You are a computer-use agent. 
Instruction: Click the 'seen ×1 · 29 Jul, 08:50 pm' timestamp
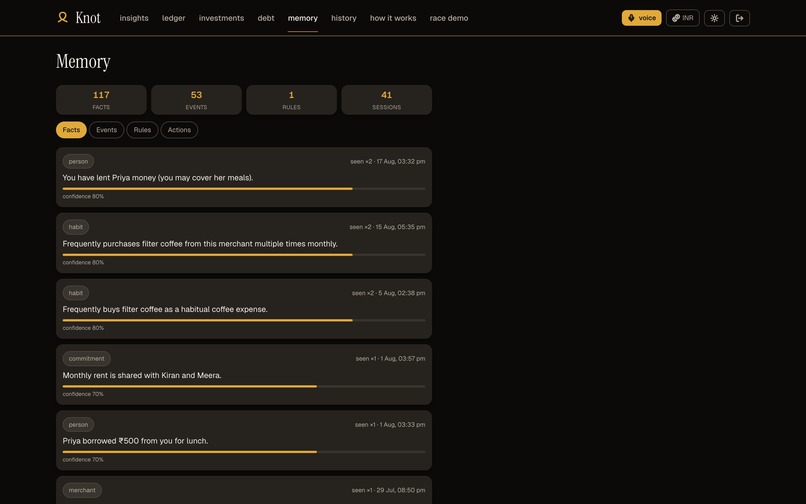tap(389, 490)
